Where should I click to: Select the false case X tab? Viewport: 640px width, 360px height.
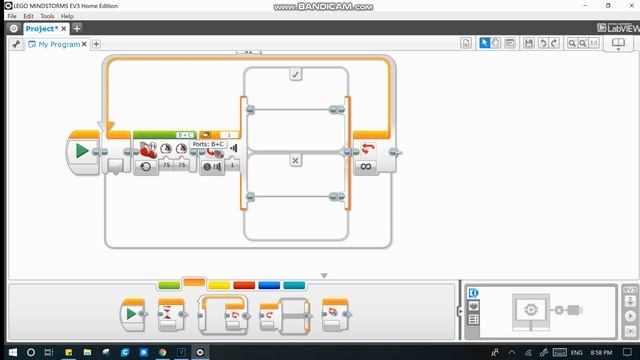(x=296, y=160)
